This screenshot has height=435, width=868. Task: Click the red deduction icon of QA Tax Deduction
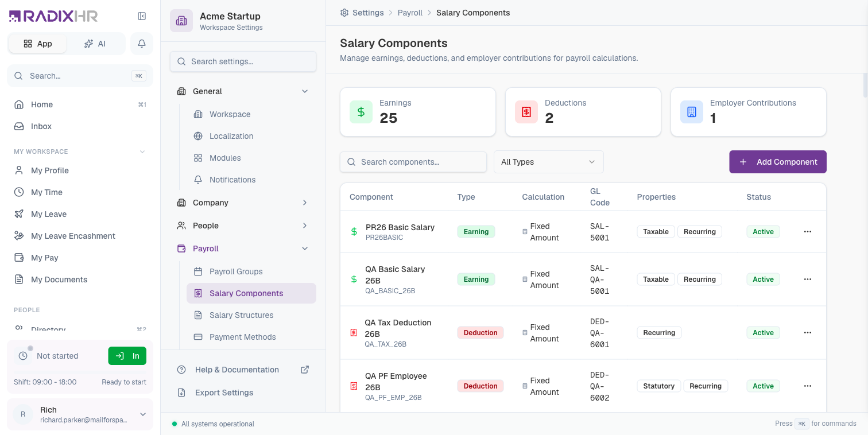point(354,333)
